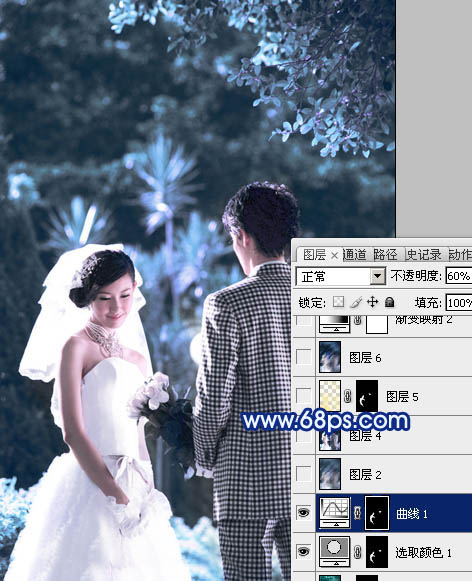This screenshot has width=472, height=581.
Task: Click the lock position move icon
Action: pos(372,302)
